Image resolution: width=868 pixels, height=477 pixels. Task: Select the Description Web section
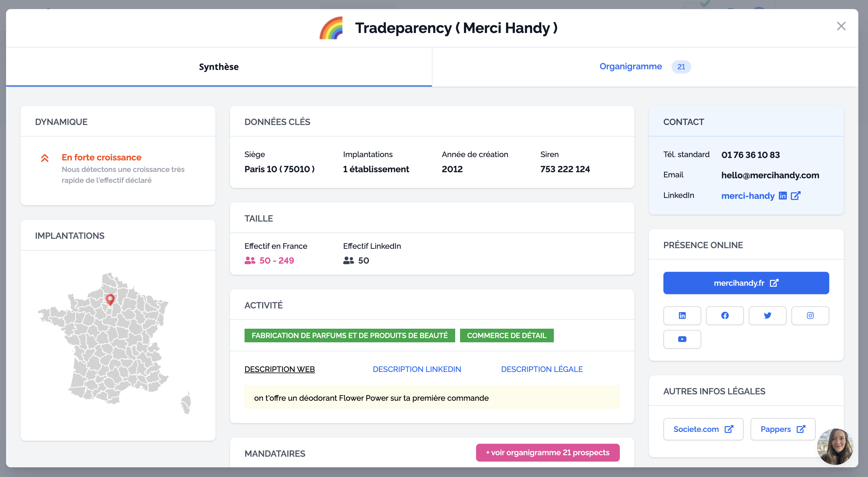[279, 369]
